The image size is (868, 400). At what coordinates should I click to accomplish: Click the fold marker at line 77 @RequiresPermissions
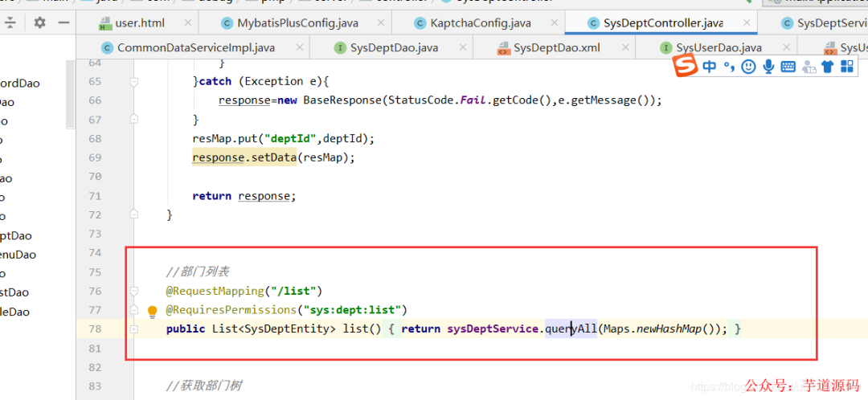tap(133, 310)
